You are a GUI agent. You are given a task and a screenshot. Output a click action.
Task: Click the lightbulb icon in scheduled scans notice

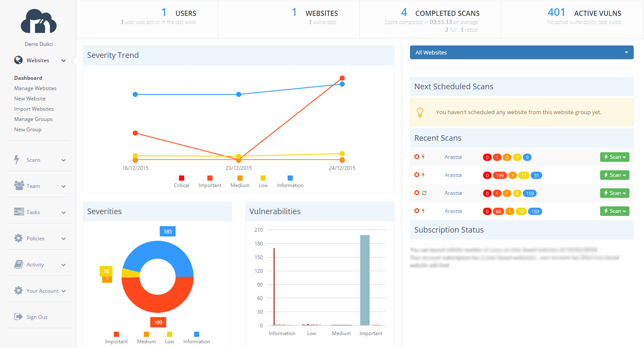[x=420, y=112]
